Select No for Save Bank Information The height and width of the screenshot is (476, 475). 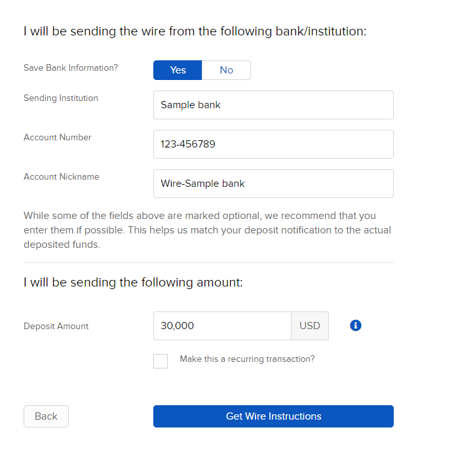pyautogui.click(x=226, y=70)
